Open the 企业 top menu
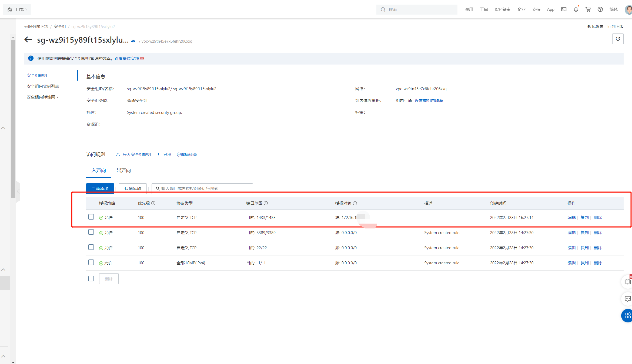Viewport: 632px width, 364px height. tap(521, 9)
